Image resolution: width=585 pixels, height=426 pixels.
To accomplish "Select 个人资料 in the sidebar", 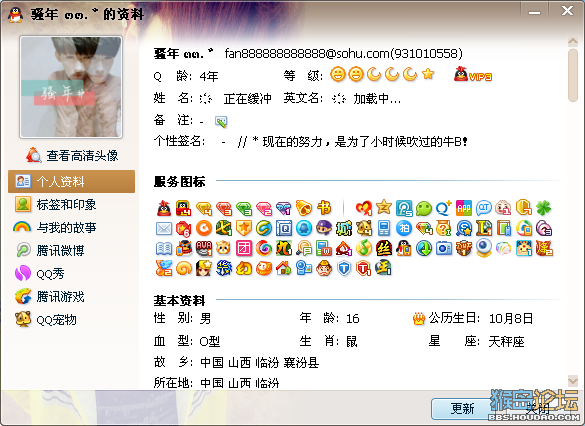I will point(72,182).
